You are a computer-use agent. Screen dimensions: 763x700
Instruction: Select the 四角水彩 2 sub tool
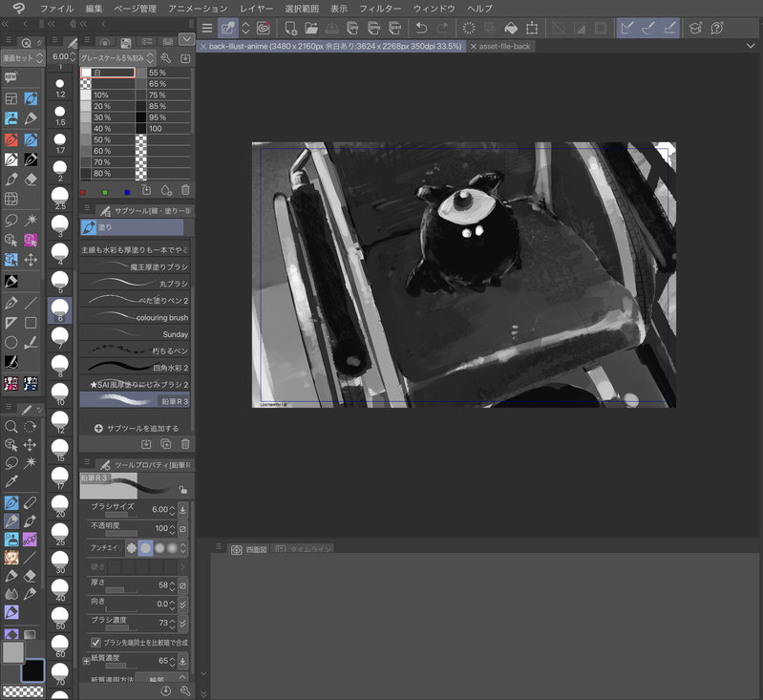pos(135,368)
